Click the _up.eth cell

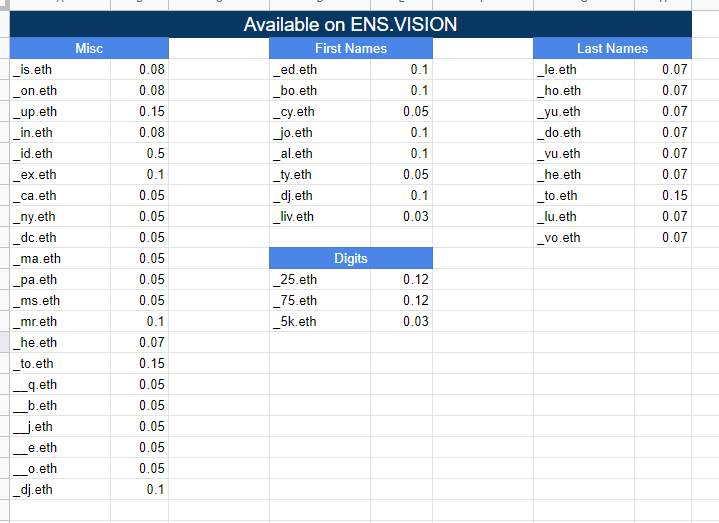click(x=60, y=111)
